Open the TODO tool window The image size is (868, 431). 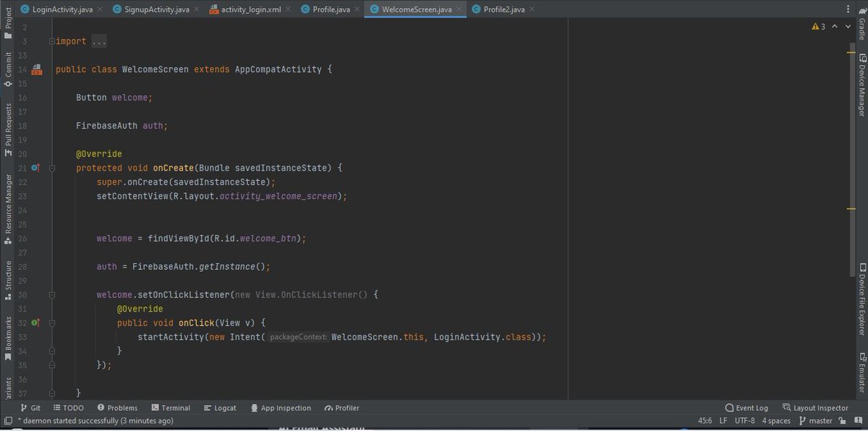coord(68,408)
